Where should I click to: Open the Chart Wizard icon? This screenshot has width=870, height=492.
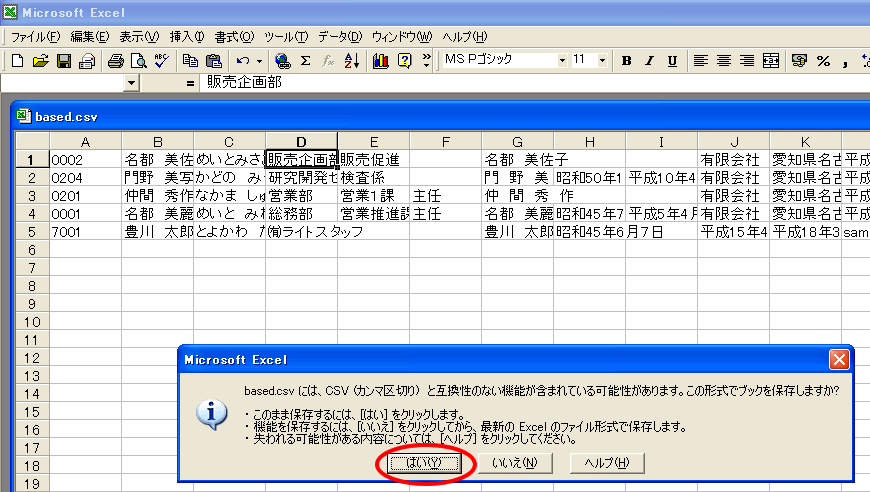tap(381, 61)
